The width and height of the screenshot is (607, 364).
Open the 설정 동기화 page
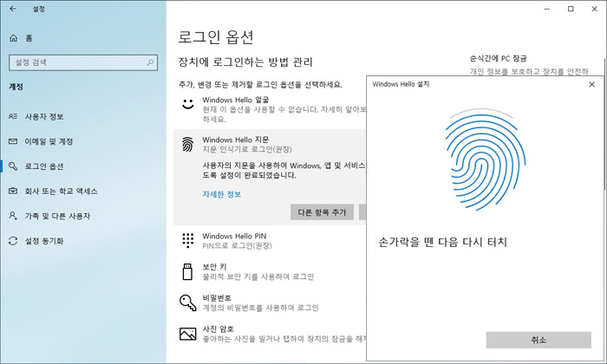[83, 241]
